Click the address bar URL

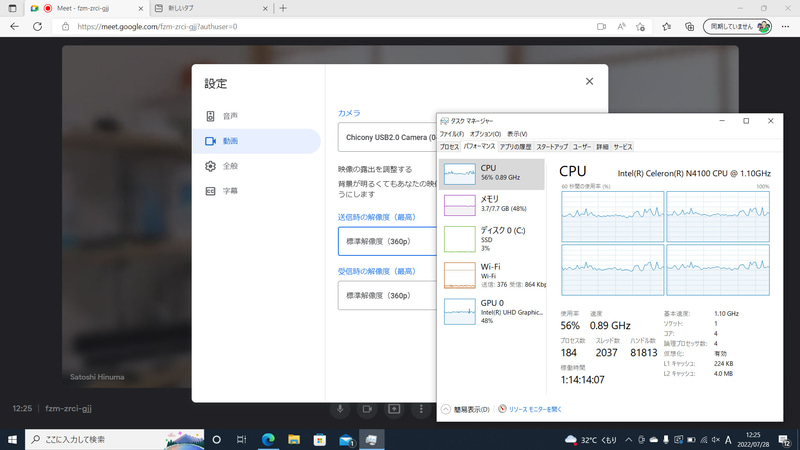click(157, 27)
